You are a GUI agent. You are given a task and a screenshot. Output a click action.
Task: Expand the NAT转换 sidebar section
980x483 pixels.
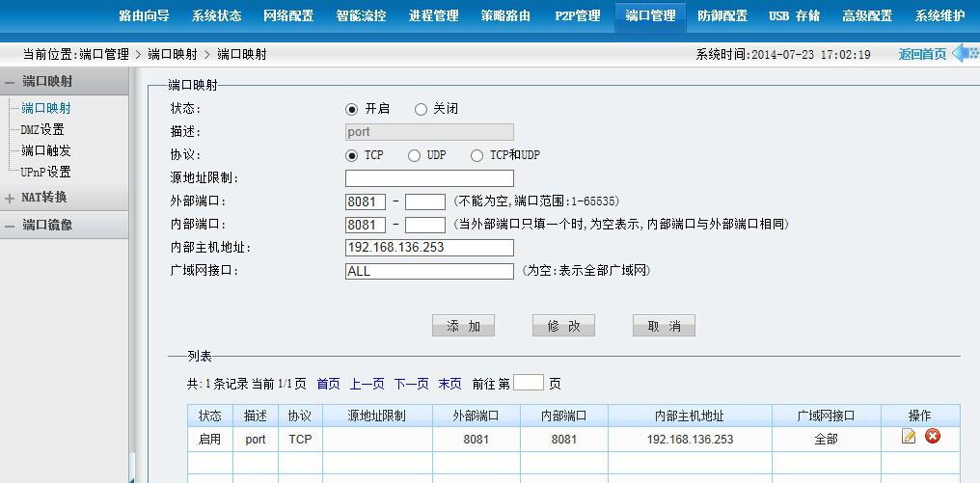tap(10, 198)
